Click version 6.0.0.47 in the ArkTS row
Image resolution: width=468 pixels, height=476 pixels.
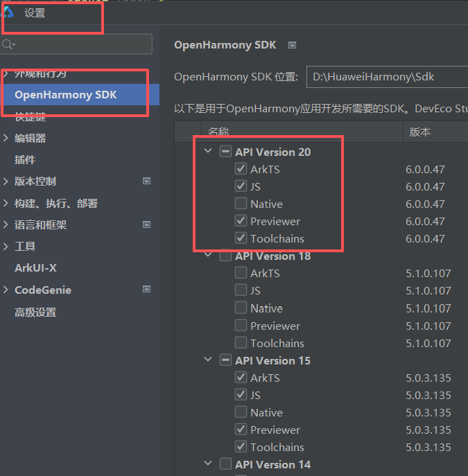(x=425, y=169)
